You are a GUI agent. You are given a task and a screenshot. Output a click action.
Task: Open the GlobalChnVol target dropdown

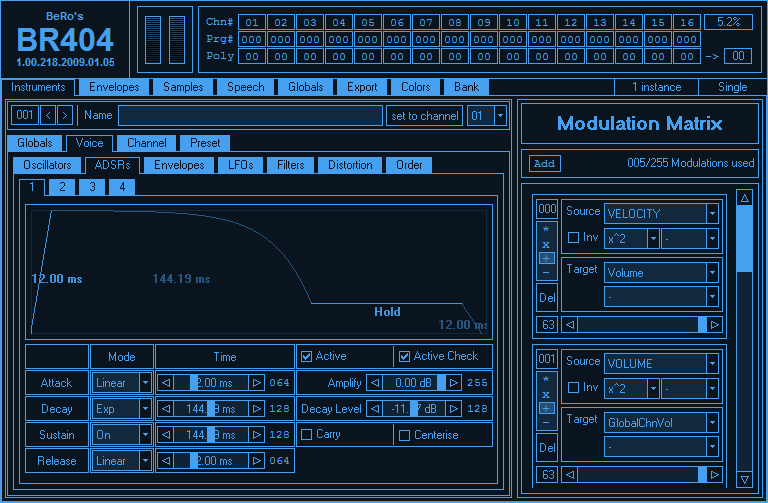[712, 423]
